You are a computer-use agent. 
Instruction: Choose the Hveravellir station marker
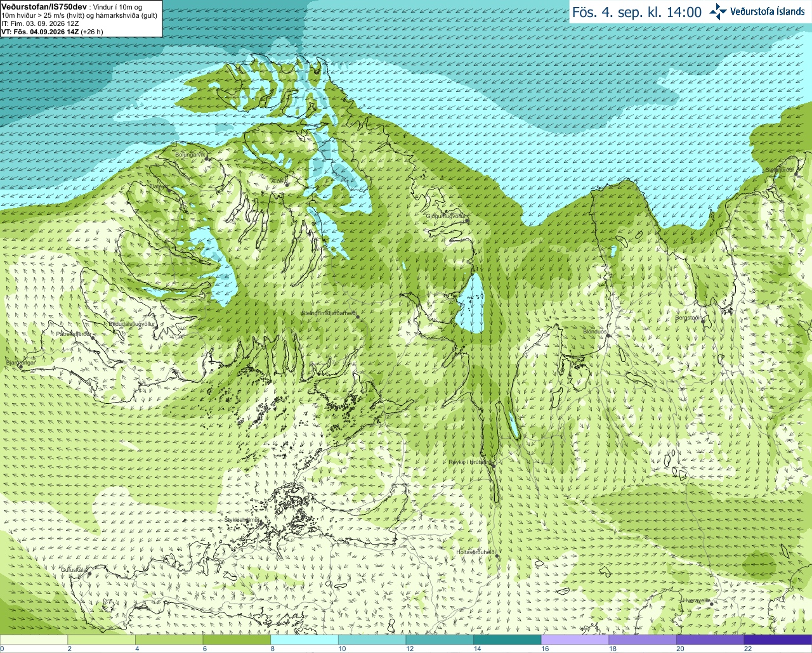point(712,604)
